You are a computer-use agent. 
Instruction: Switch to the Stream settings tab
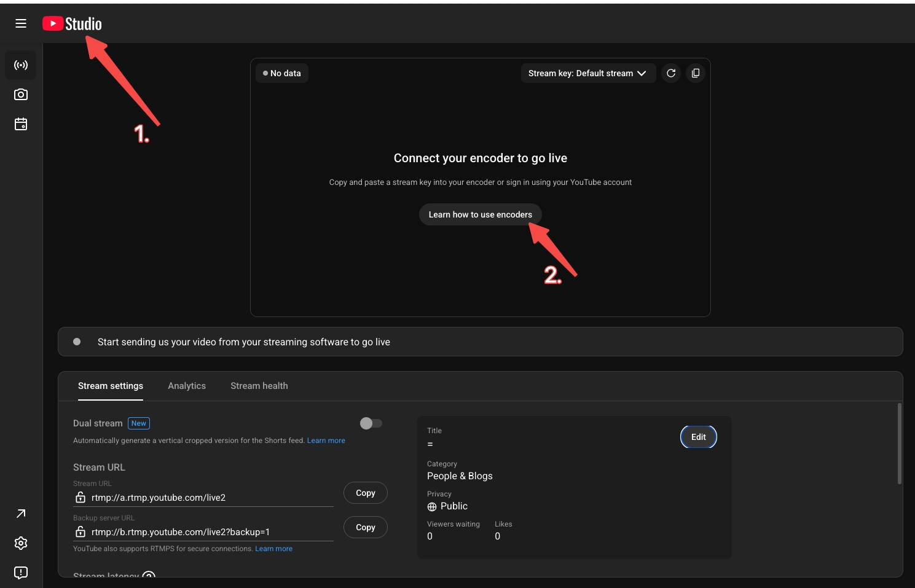click(111, 386)
